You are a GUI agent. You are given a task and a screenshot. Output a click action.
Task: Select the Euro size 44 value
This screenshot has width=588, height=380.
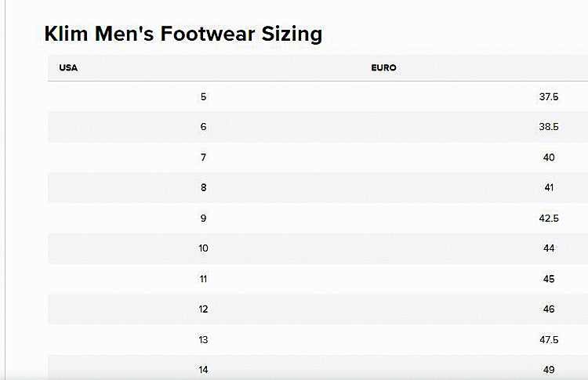pyautogui.click(x=549, y=248)
